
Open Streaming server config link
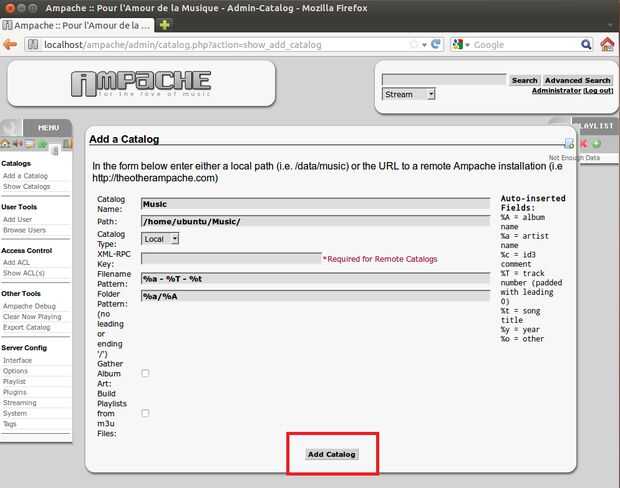pos(20,403)
